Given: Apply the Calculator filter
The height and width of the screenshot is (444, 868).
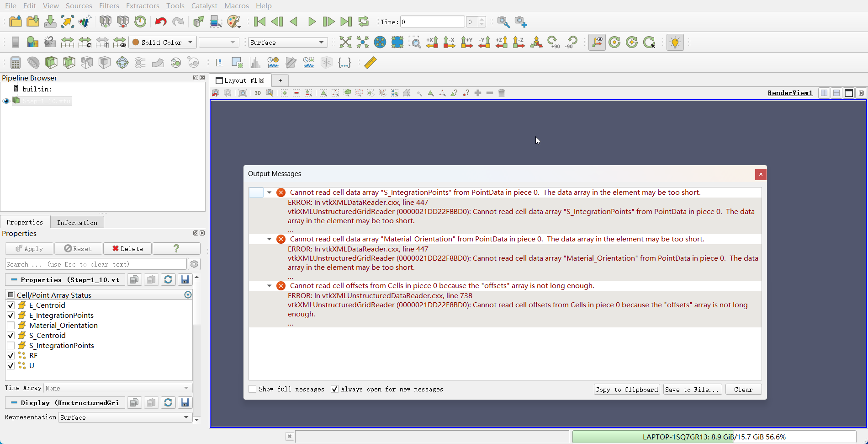Looking at the screenshot, I should pyautogui.click(x=16, y=63).
